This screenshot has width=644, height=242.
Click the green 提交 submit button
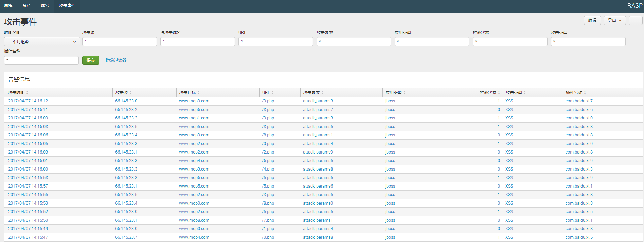pyautogui.click(x=90, y=60)
